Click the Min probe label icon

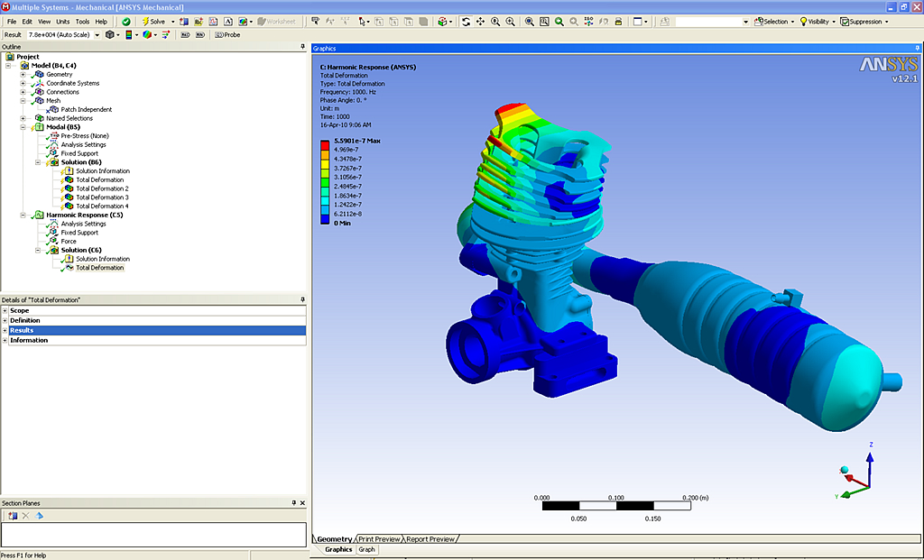[x=199, y=35]
